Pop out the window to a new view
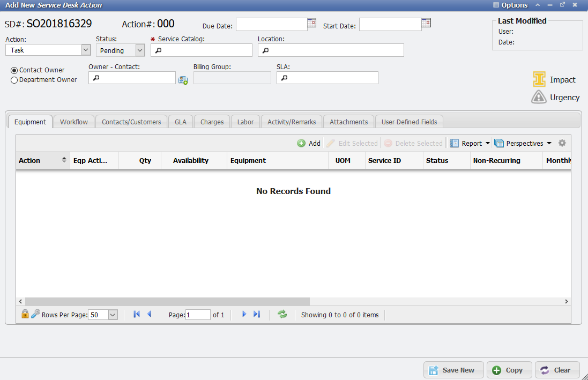This screenshot has height=380, width=588. tap(562, 5)
